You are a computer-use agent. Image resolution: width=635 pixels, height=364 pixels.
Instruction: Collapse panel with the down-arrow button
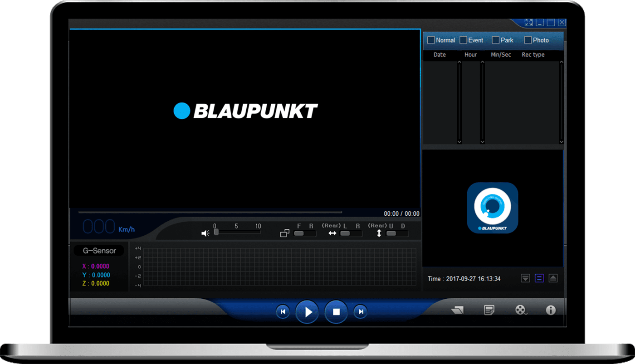click(x=525, y=278)
